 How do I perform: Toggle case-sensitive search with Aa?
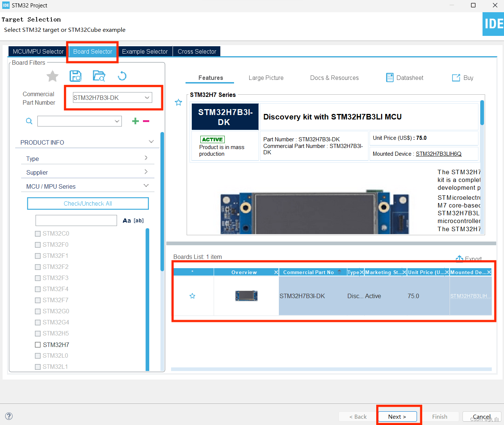click(x=126, y=220)
